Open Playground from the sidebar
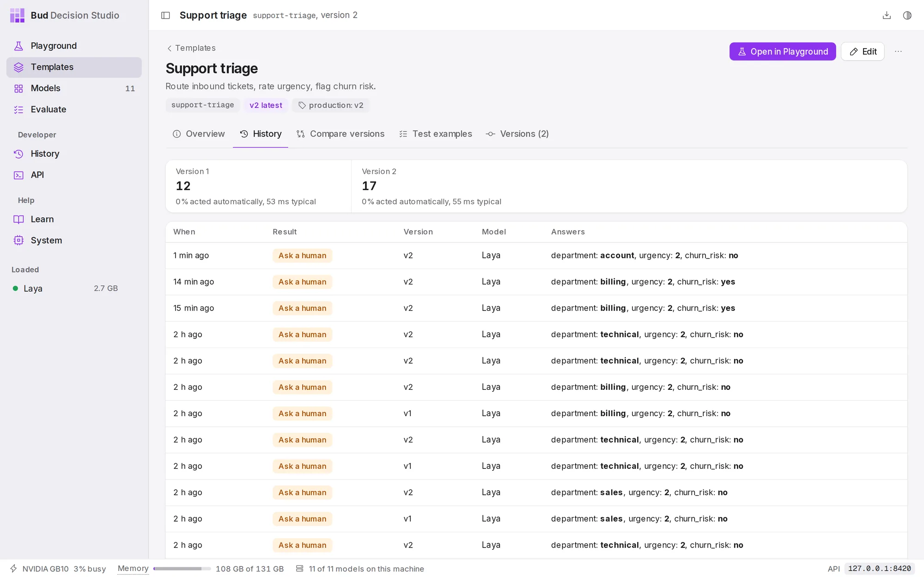Screen dimensions: 924x578 pyautogui.click(x=74, y=46)
